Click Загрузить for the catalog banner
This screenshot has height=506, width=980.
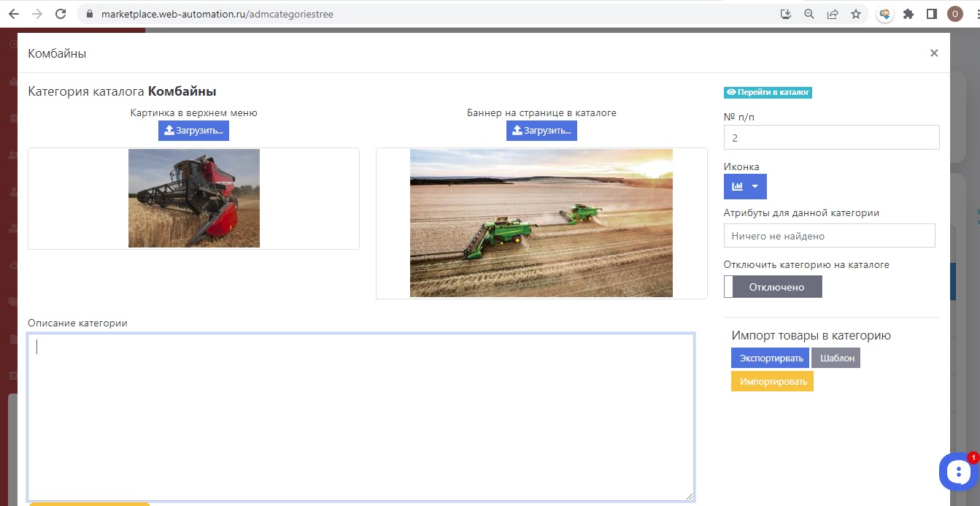(541, 131)
